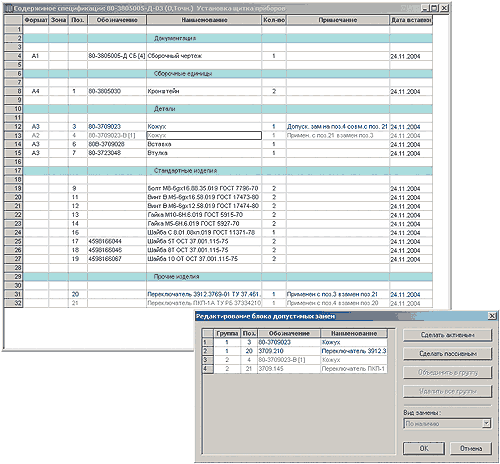500x464 pixels.
Task: Cancel the dialog with 'Отмена' button
Action: click(471, 448)
